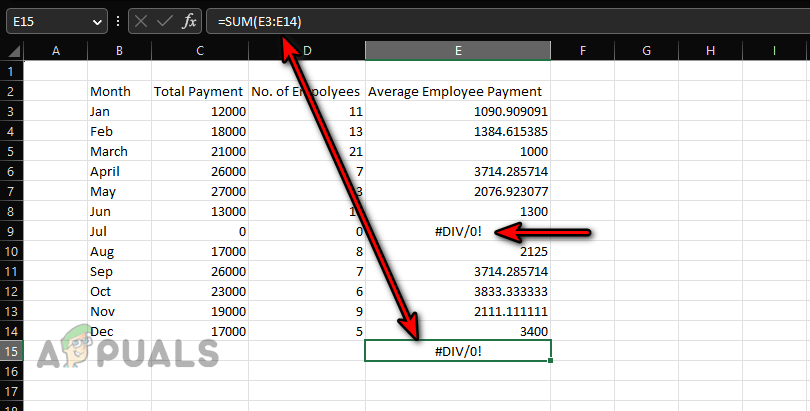Click the Select All corner triangle
Screen dimensions: 810x411
(x=12, y=51)
